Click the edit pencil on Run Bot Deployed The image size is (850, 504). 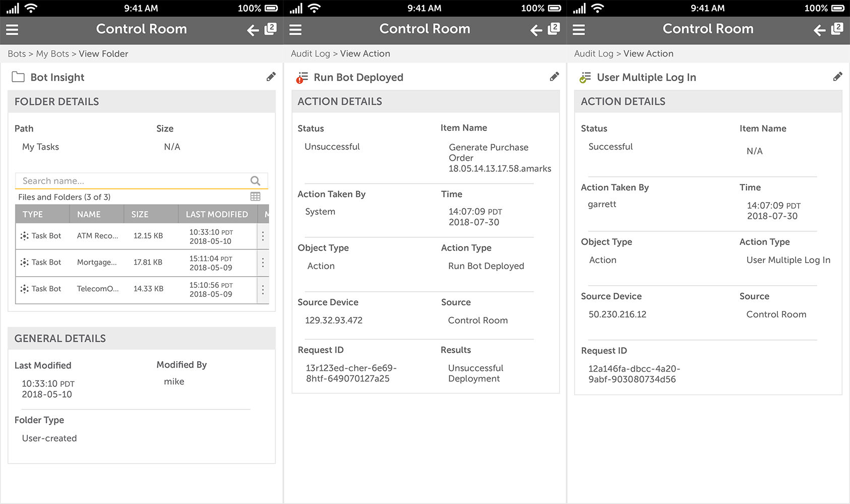tap(554, 76)
